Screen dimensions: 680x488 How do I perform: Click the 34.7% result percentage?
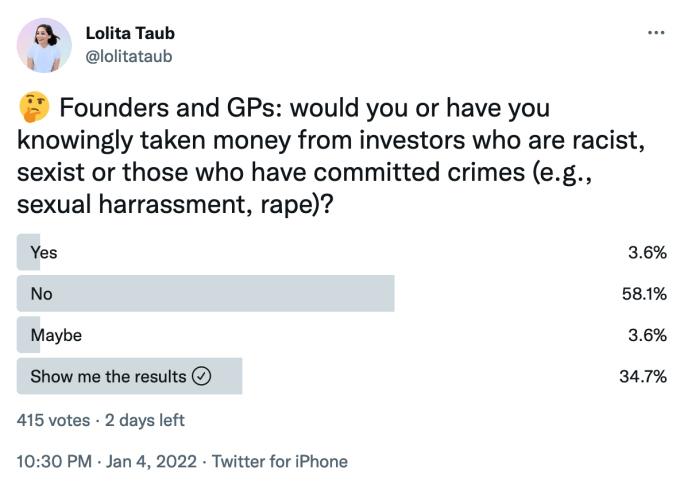[x=642, y=377]
